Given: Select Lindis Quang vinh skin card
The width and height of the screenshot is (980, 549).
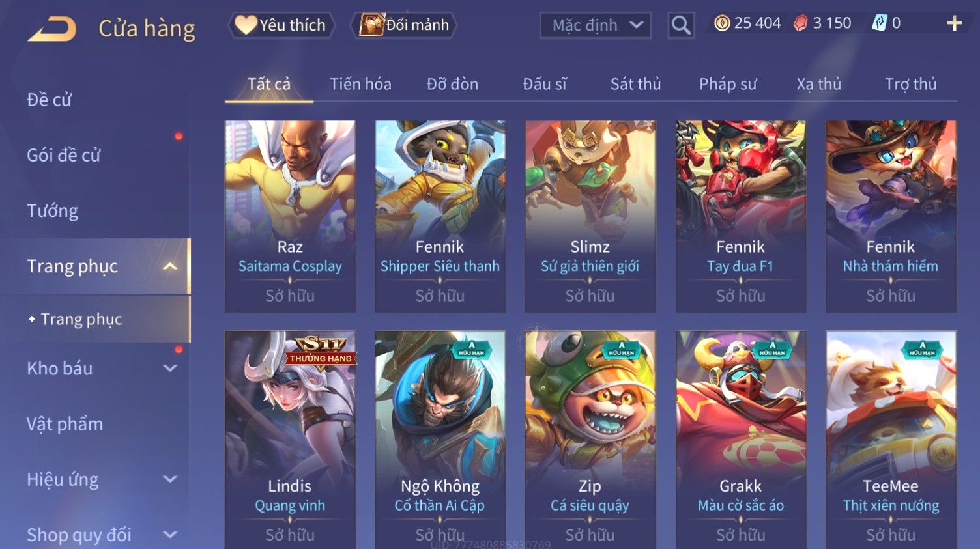Looking at the screenshot, I should click(290, 440).
